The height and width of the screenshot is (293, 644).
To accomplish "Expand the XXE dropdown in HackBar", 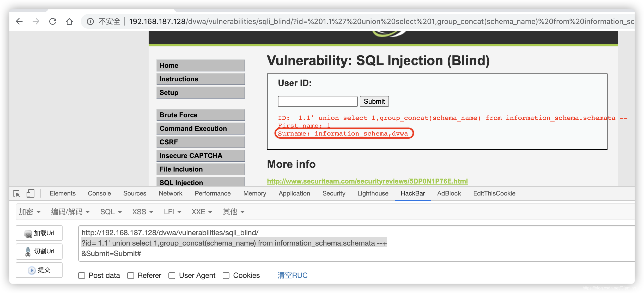I will (202, 212).
